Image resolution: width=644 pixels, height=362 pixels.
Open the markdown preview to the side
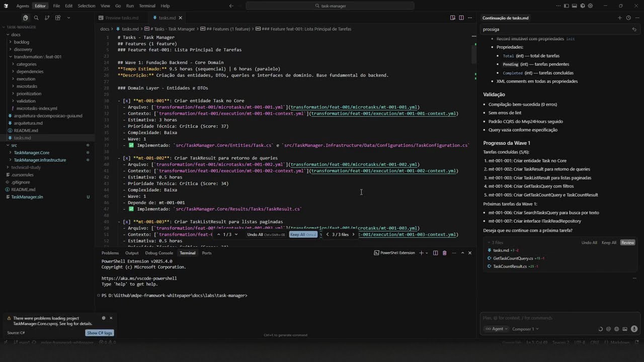point(453,18)
